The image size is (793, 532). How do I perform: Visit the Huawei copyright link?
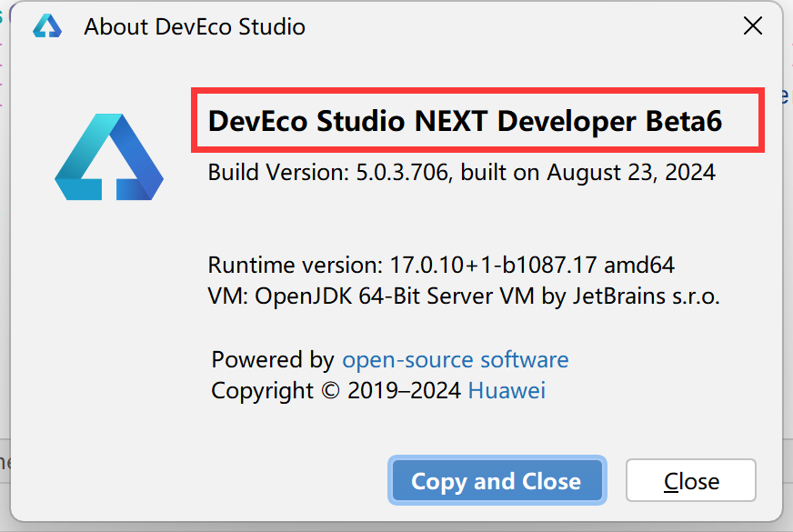(x=507, y=390)
